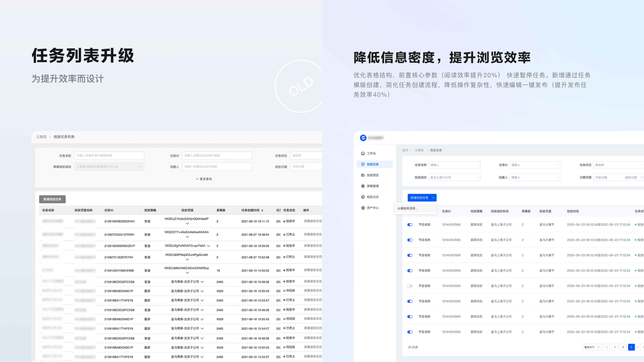Screen dimensions: 644x362
Task: Open 任务状态 请选择 dropdown in old list
Action: 306,155
